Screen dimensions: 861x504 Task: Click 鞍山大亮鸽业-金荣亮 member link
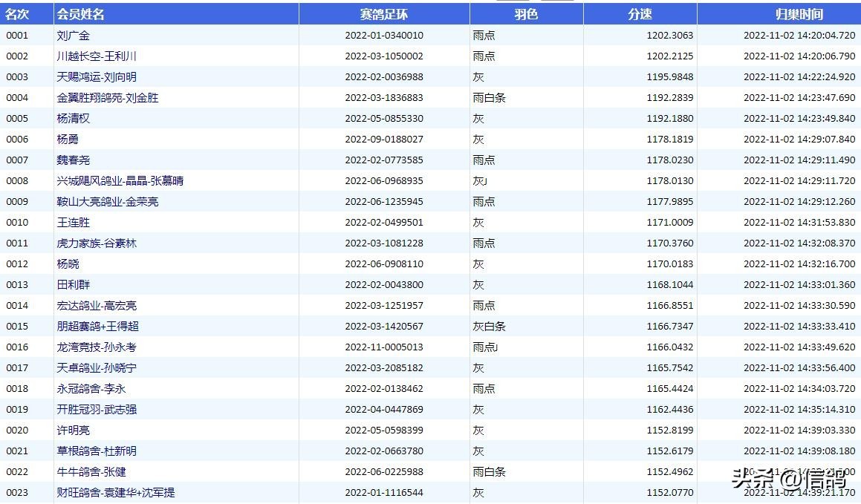coord(108,202)
